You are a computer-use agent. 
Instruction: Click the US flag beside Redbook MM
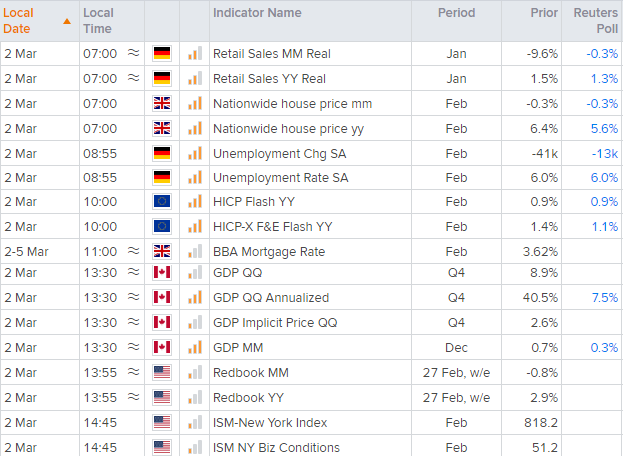[x=162, y=372]
